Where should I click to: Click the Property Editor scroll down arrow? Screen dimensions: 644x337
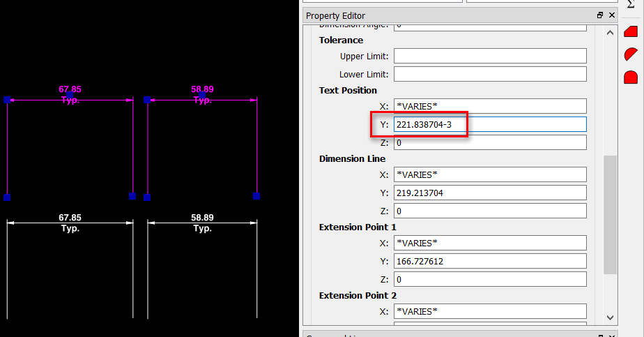[610, 317]
